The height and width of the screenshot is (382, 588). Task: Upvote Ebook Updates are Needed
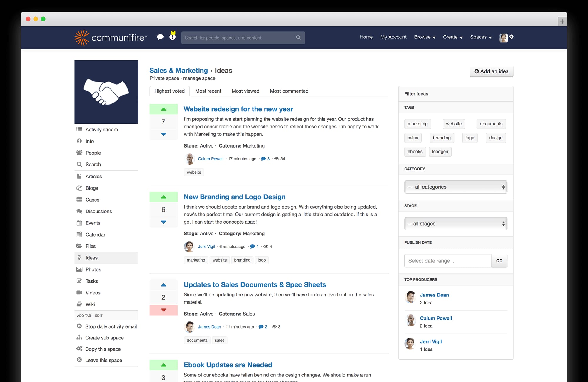[x=163, y=365]
